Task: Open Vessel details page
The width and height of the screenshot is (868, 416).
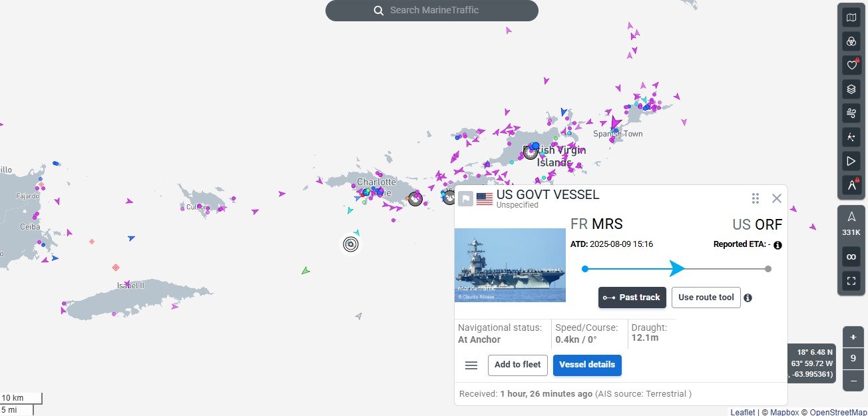Action: pos(587,365)
